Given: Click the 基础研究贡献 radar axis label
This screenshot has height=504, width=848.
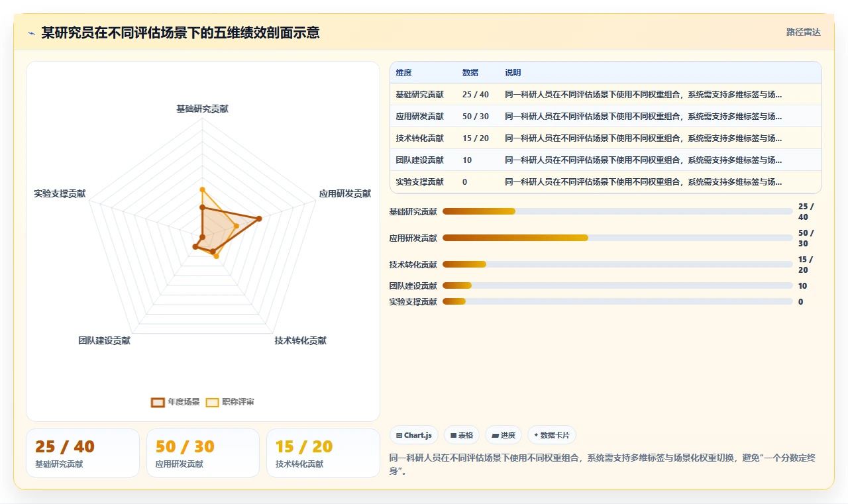Looking at the screenshot, I should 202,109.
